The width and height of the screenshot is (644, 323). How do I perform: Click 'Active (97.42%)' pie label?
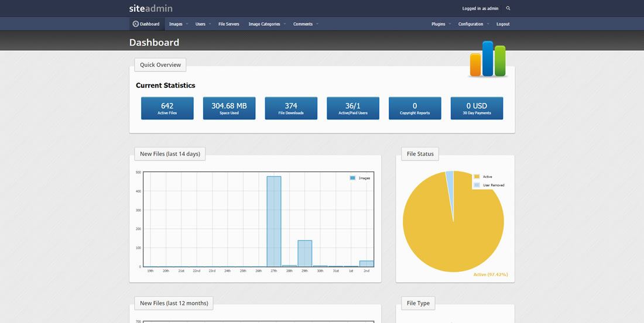click(491, 274)
